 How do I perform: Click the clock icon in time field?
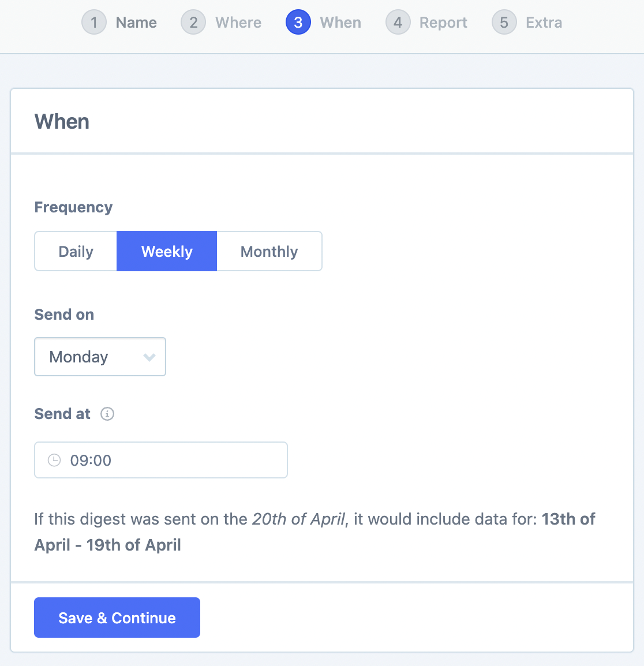(54, 460)
